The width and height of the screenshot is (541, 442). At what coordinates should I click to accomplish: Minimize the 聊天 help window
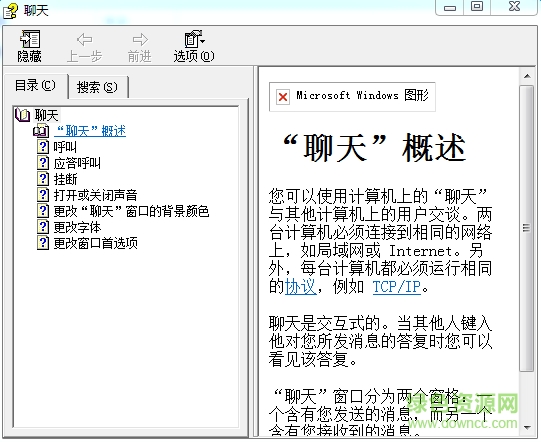coord(450,7)
